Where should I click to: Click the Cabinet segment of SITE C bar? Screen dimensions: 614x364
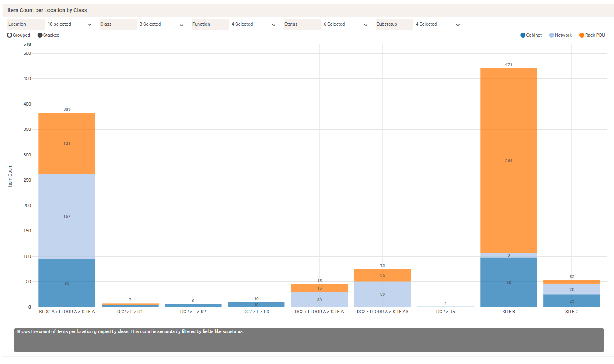click(x=571, y=301)
